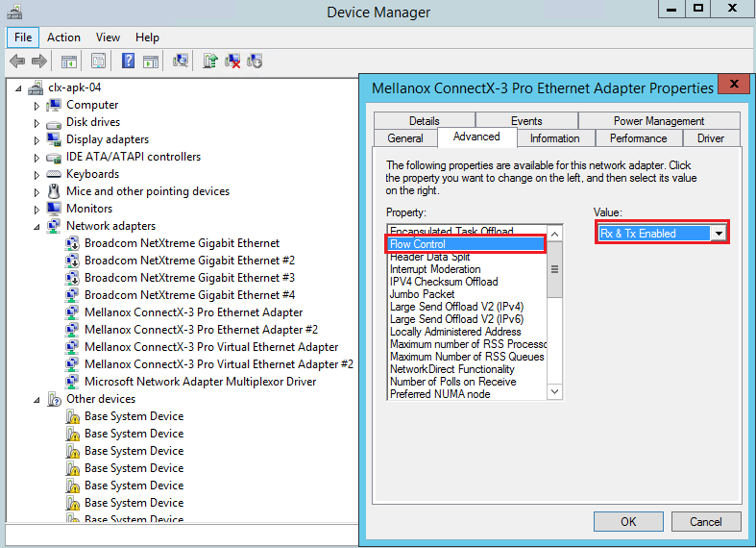This screenshot has width=756, height=548.
Task: Collapse the Network adapters tree node
Action: click(x=37, y=227)
